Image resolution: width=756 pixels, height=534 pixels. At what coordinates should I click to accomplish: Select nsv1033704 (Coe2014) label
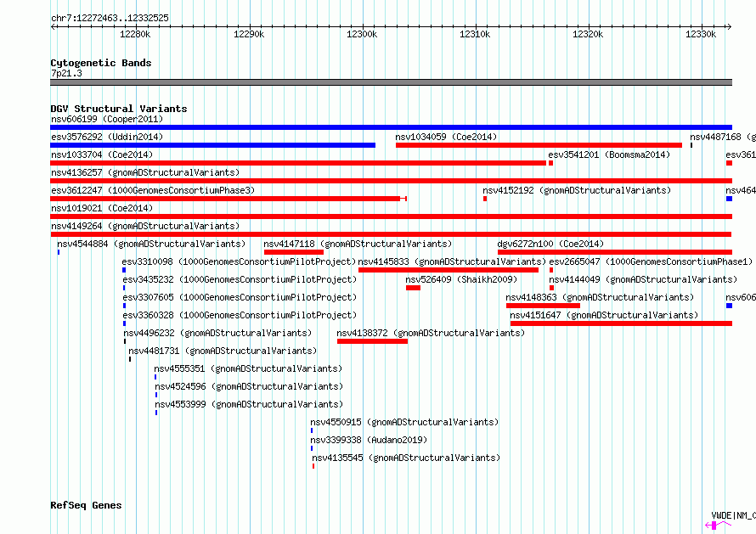[x=102, y=155]
